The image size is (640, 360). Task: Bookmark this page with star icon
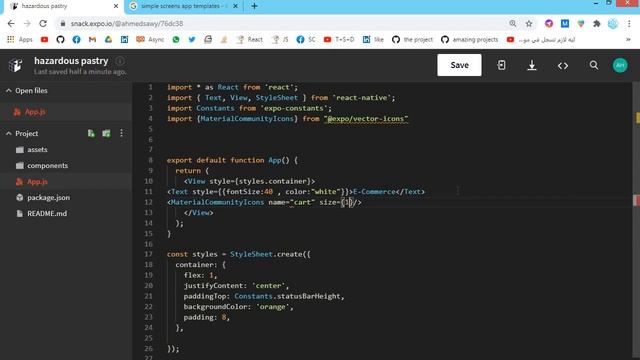point(529,24)
